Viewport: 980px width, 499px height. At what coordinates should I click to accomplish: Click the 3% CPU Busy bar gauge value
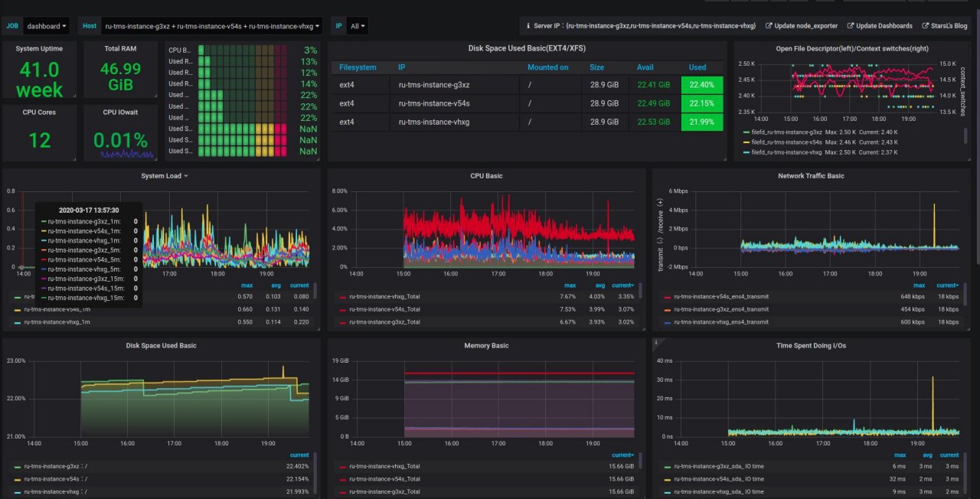[310, 50]
